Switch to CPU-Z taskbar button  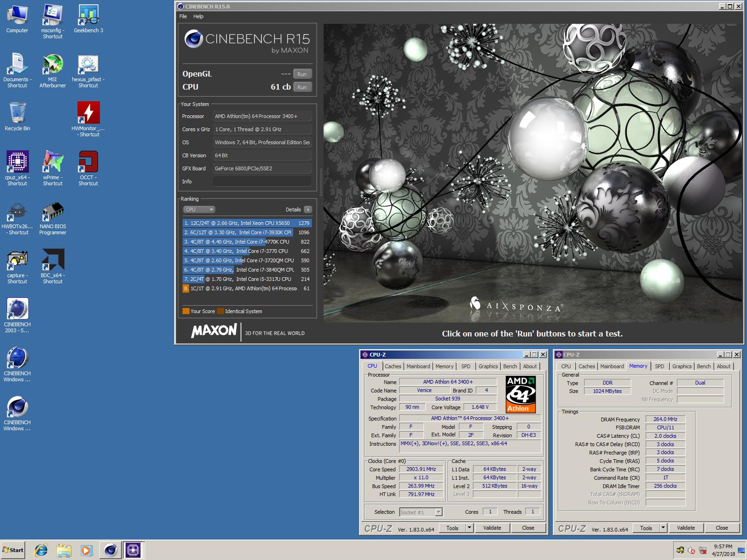pos(133,550)
